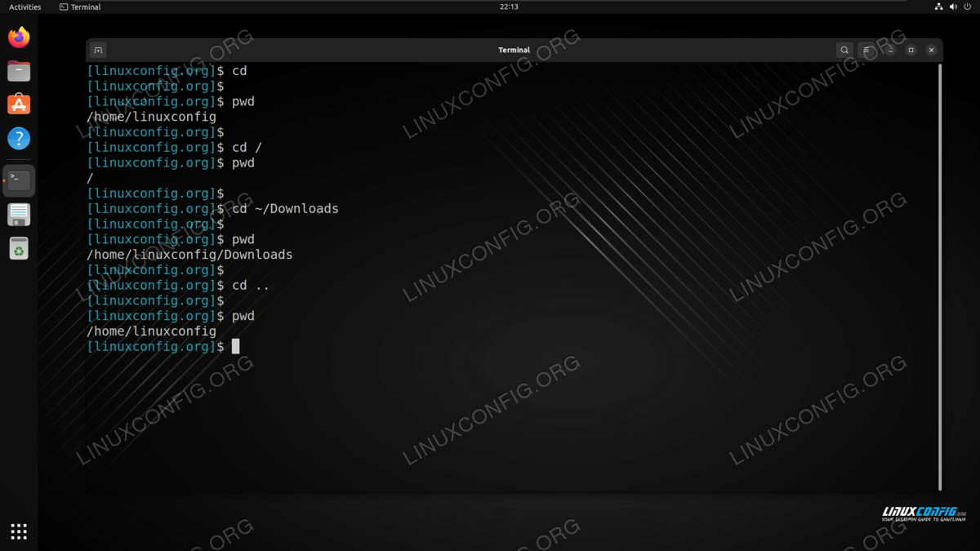
Task: Select the Terminal icon in the dock
Action: pyautogui.click(x=19, y=180)
